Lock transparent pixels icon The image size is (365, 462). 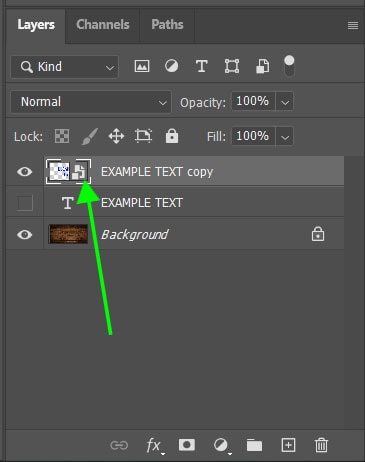click(x=62, y=136)
